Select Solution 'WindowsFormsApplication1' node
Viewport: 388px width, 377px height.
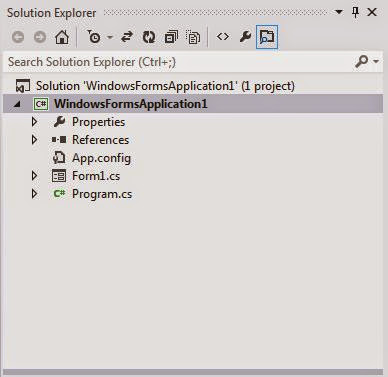[x=165, y=86]
